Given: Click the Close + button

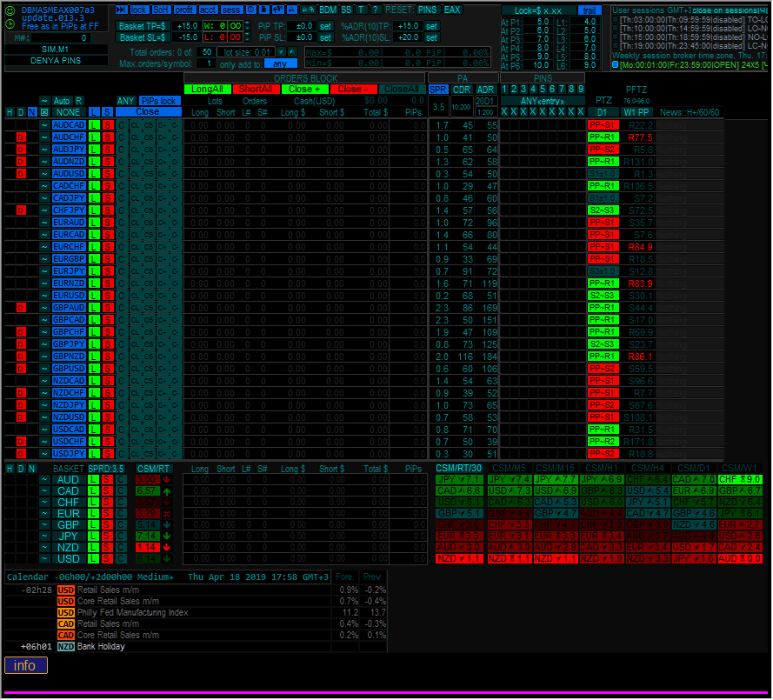Looking at the screenshot, I should pos(304,90).
